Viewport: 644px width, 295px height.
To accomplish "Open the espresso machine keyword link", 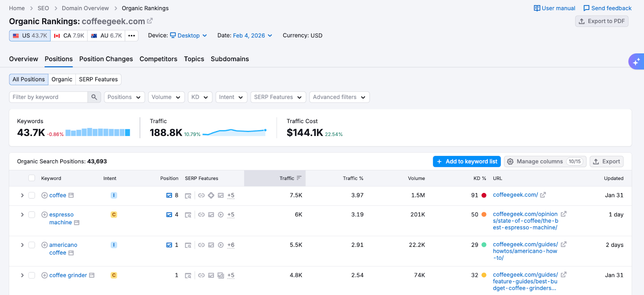I will 61,219.
